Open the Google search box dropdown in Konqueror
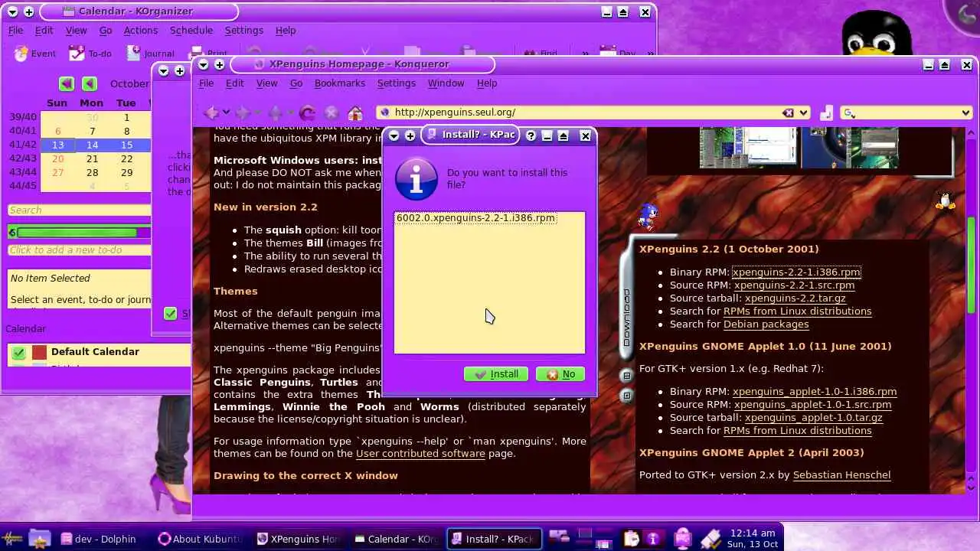 click(965, 113)
